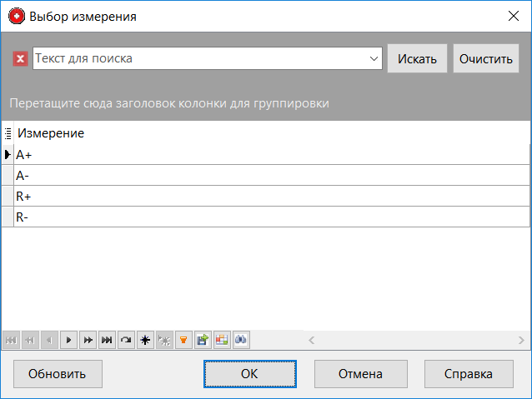Viewport: 532px width, 399px height.
Task: Open search with the binoculars icon
Action: click(x=241, y=340)
